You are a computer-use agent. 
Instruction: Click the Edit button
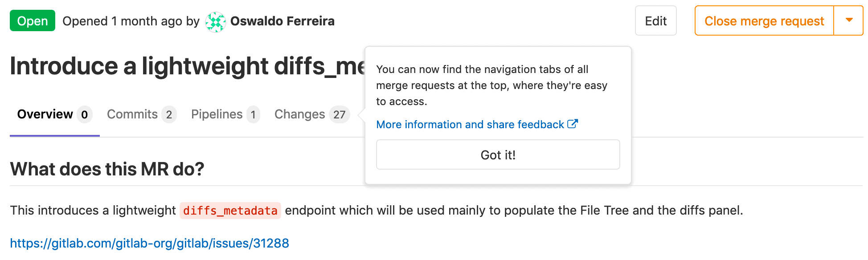655,20
